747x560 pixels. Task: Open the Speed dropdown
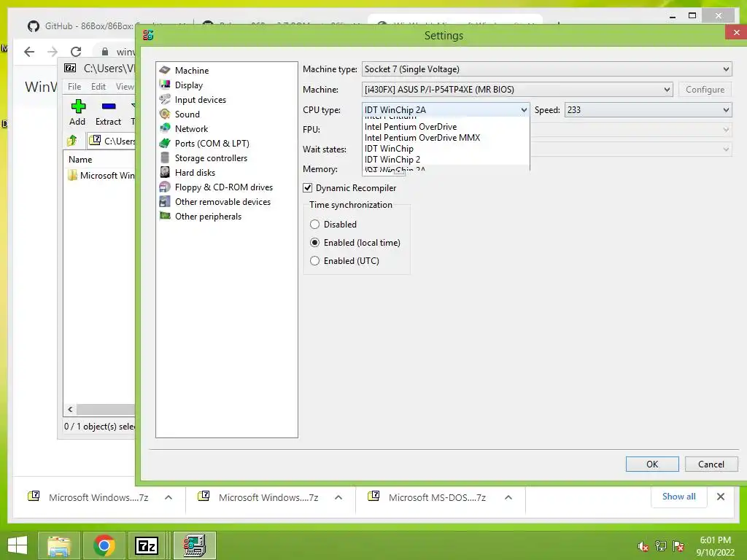coord(648,110)
